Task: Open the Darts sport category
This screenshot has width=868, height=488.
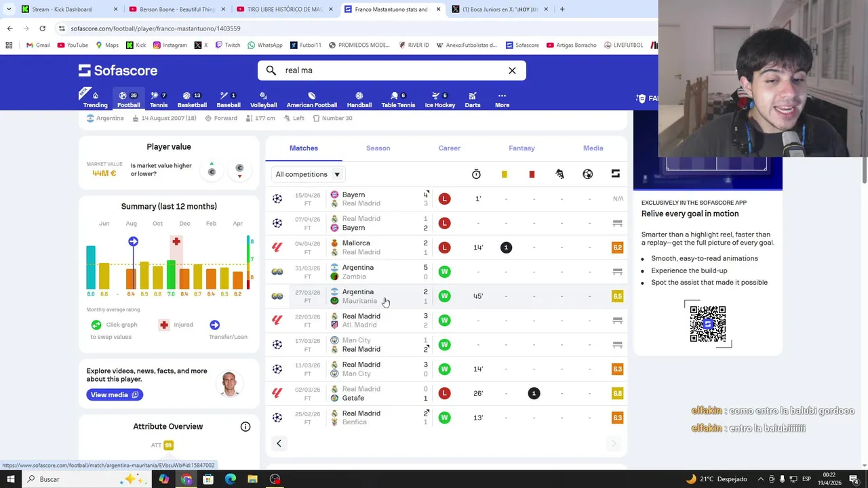Action: click(x=473, y=99)
